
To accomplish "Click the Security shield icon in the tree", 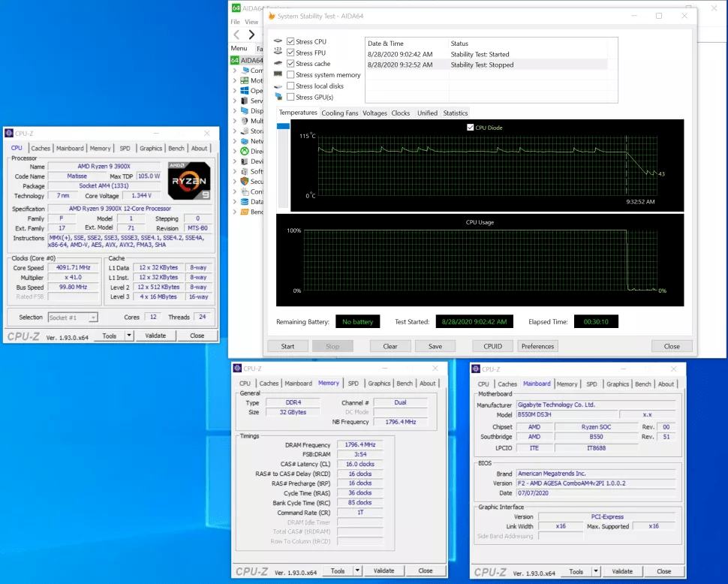I will 245,181.
